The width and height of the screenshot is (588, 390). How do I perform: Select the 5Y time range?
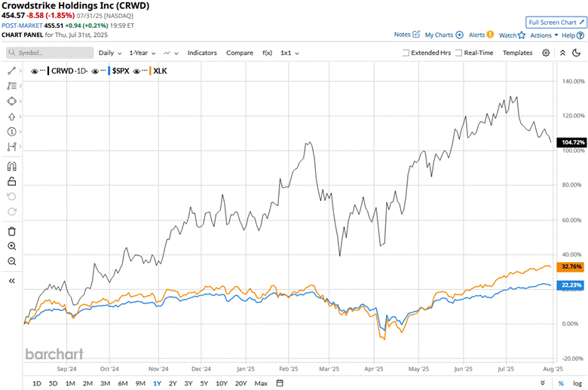click(x=204, y=383)
